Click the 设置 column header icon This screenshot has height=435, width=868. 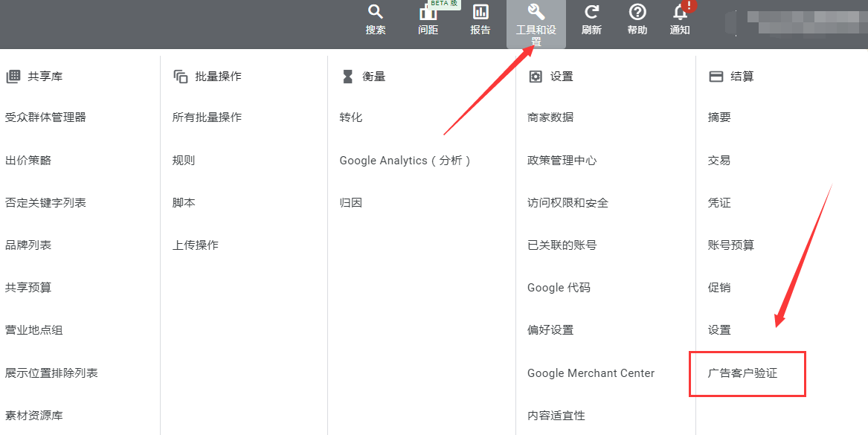tap(535, 75)
